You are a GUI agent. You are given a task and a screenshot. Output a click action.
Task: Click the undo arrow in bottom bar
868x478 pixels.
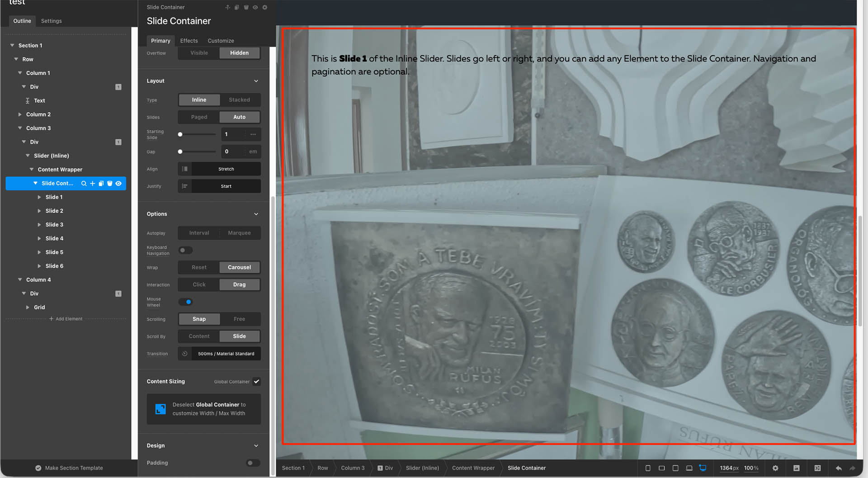point(839,468)
